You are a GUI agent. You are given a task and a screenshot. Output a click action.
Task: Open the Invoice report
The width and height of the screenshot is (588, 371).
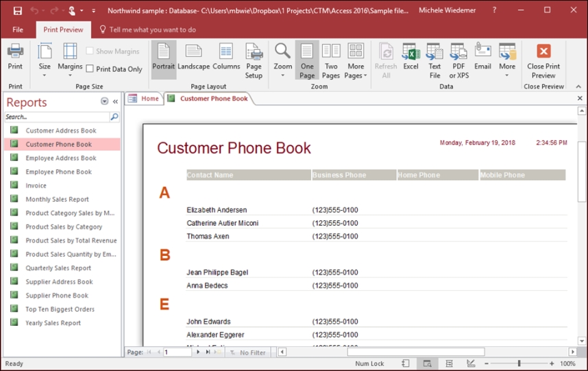[36, 186]
